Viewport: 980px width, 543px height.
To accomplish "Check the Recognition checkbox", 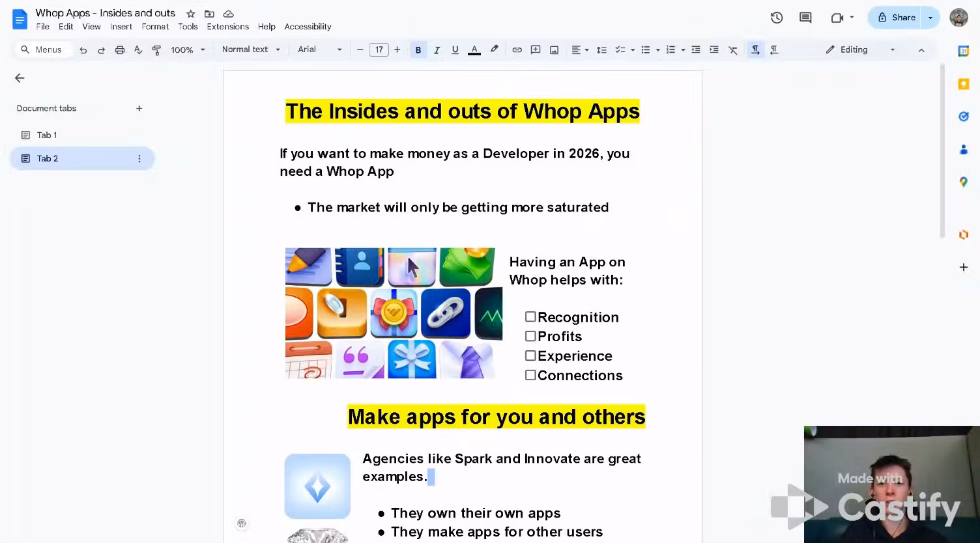I will 530,316.
